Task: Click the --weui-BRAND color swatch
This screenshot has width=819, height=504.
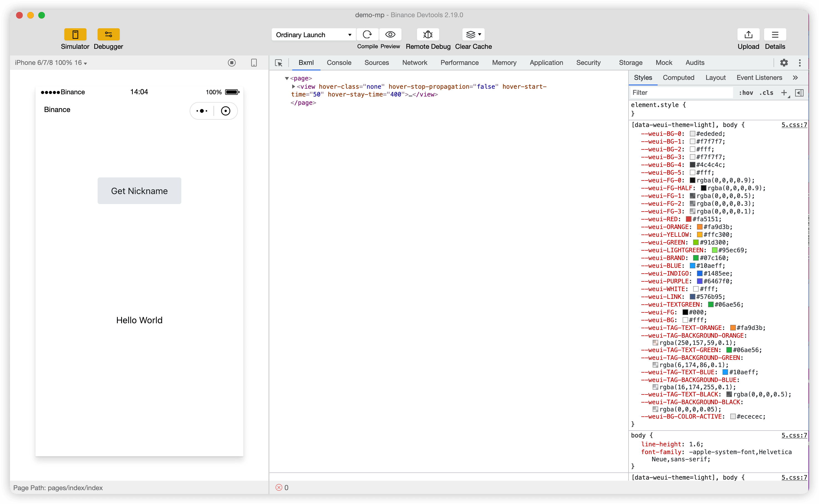Action: point(696,258)
